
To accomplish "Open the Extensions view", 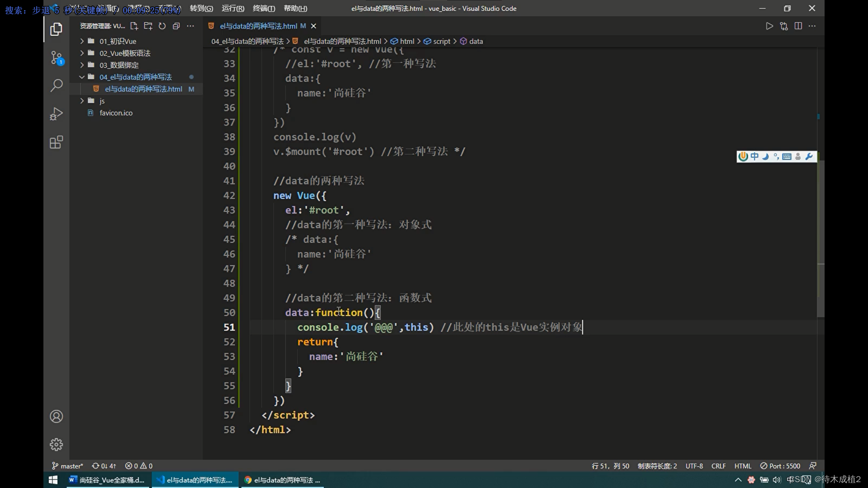I will 56,142.
